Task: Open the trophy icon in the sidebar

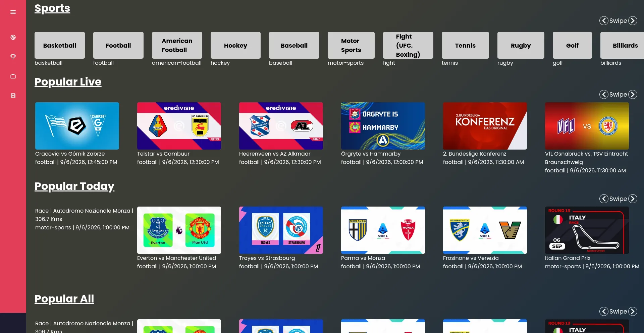Action: pos(13,57)
